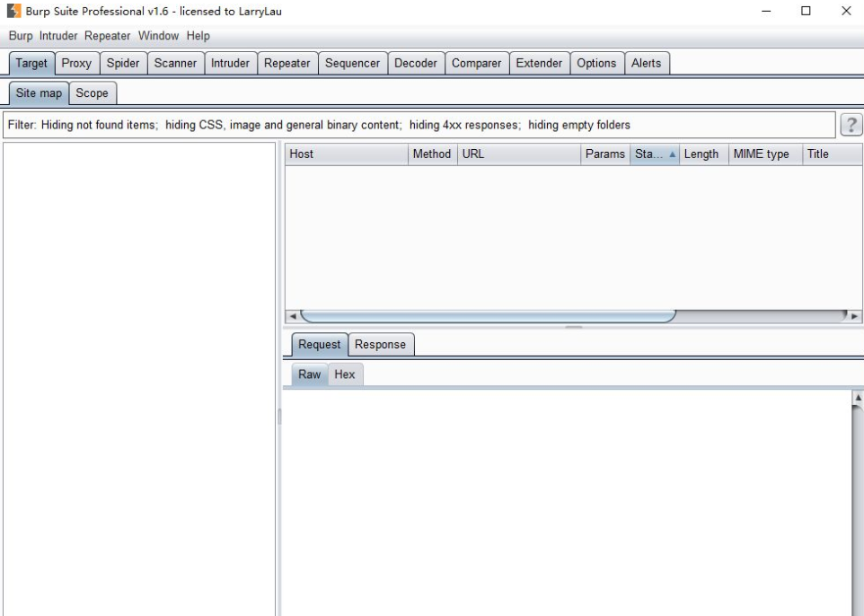The image size is (864, 616).
Task: Click the horizontal scrollbar thumb of table
Action: pyautogui.click(x=489, y=316)
